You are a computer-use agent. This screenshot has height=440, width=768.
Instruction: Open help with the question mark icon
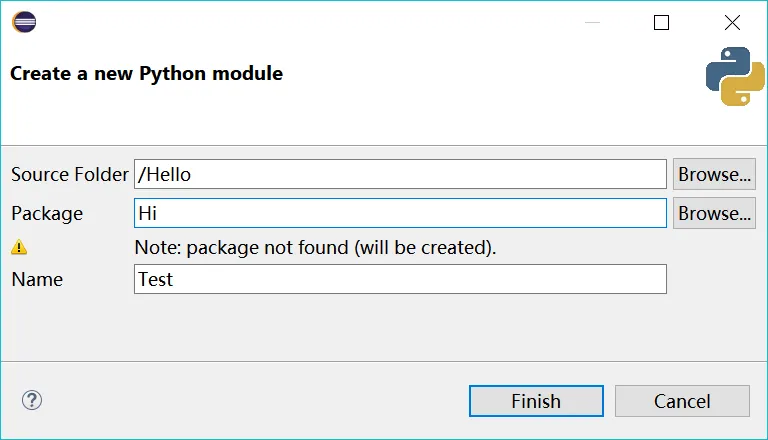pos(32,401)
